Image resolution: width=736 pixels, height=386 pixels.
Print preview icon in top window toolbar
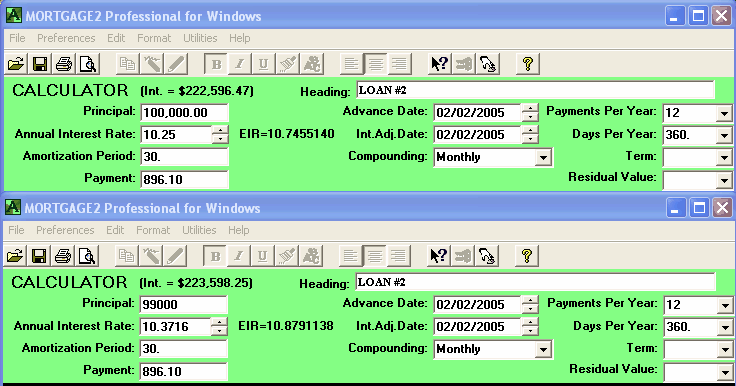pos(88,64)
